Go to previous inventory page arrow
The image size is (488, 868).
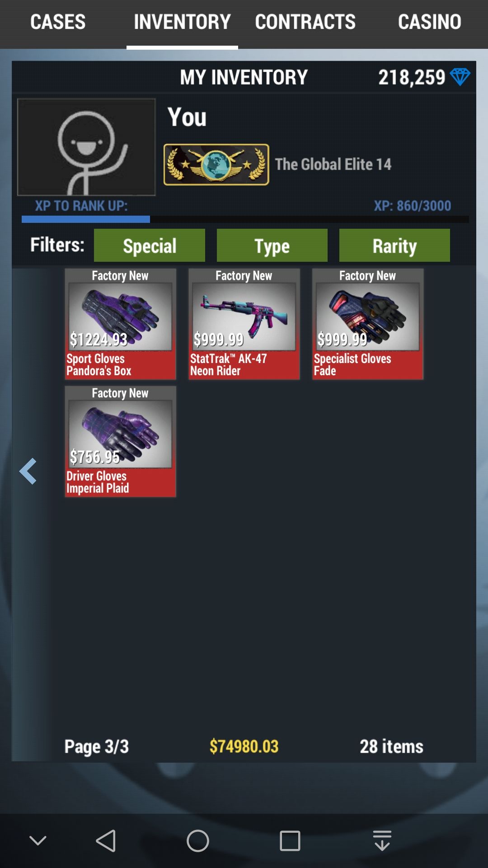point(28,471)
